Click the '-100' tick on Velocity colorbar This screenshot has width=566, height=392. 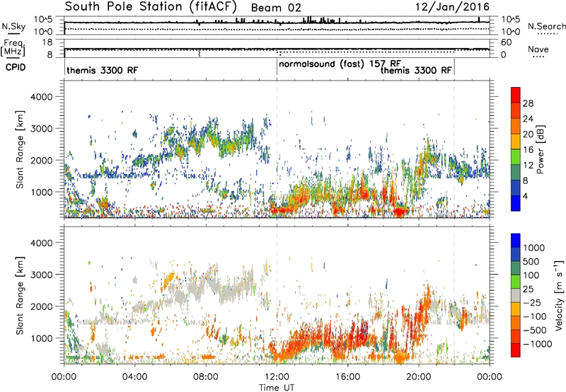coord(535,316)
